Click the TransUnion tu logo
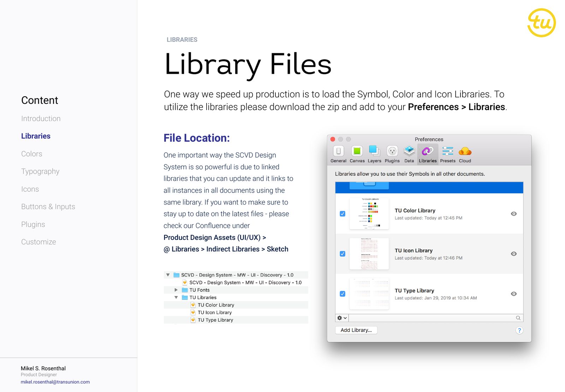This screenshot has height=392, width=565. pos(541,23)
